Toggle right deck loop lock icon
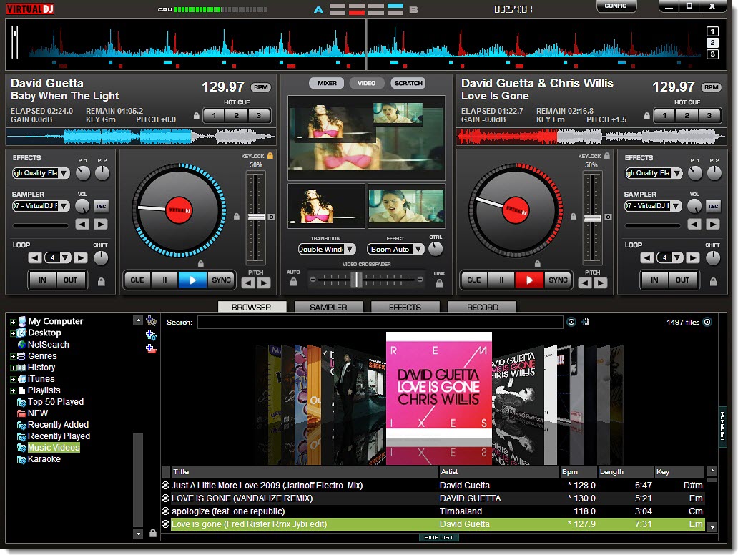 point(713,282)
